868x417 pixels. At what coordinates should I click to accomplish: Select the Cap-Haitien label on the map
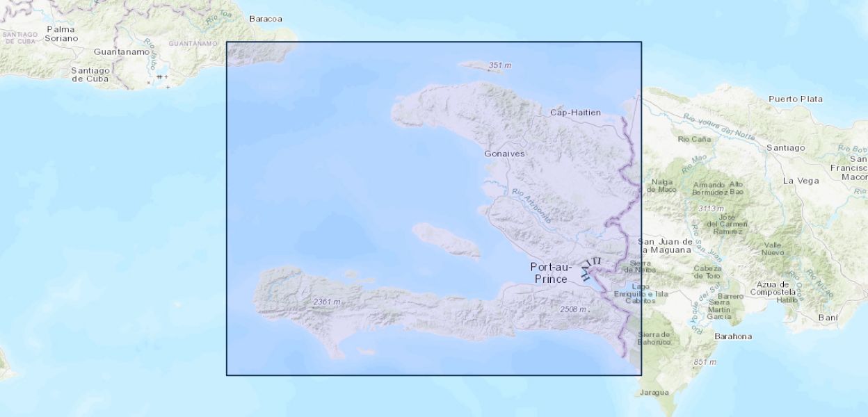pos(574,112)
